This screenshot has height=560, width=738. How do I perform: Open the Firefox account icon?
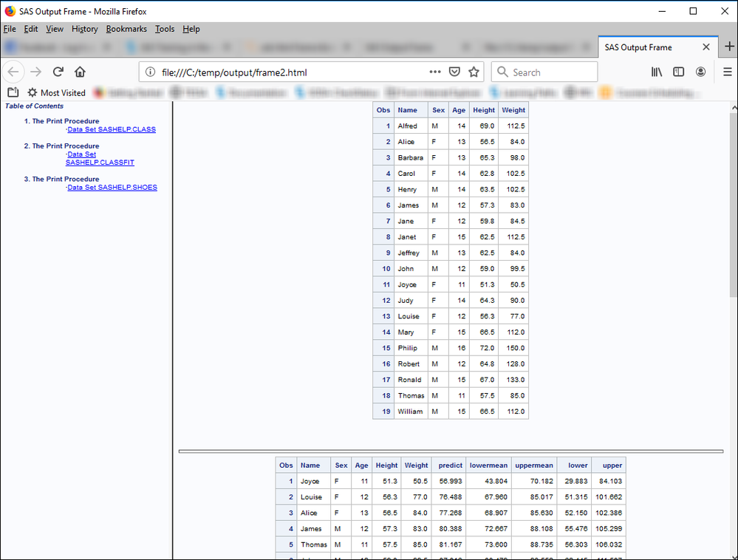pyautogui.click(x=700, y=72)
